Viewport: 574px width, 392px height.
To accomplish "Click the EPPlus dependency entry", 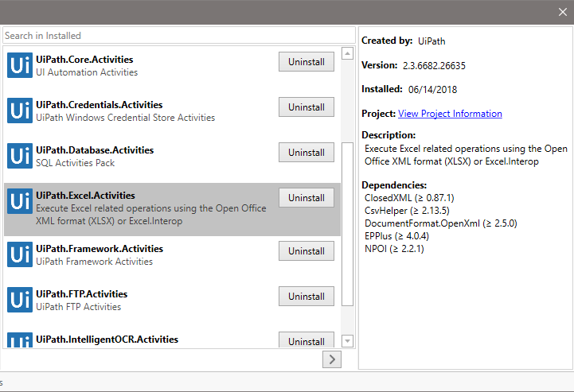I will coord(396,236).
